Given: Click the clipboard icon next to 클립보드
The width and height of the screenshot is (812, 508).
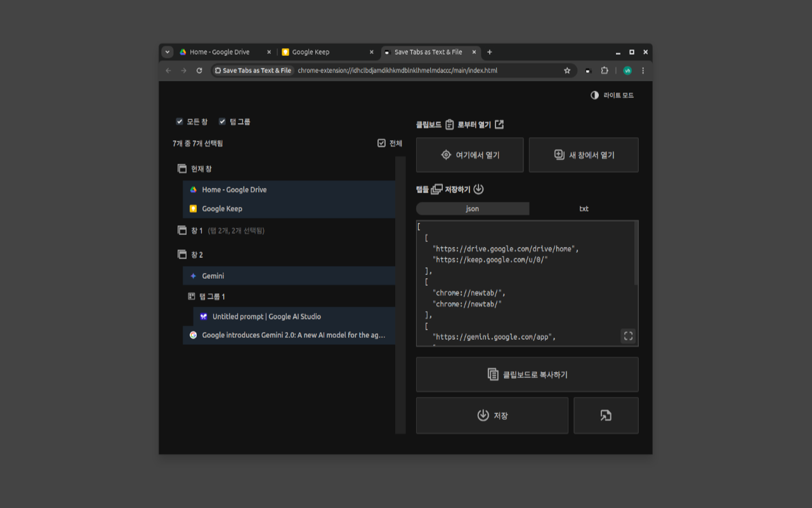Looking at the screenshot, I should click(450, 124).
